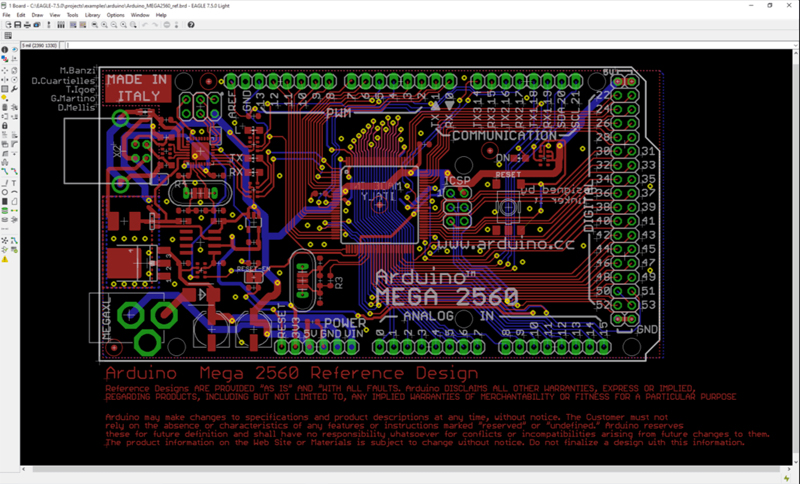The image size is (800, 484).
Task: Select the Arc draw tool
Action: pyautogui.click(x=14, y=192)
